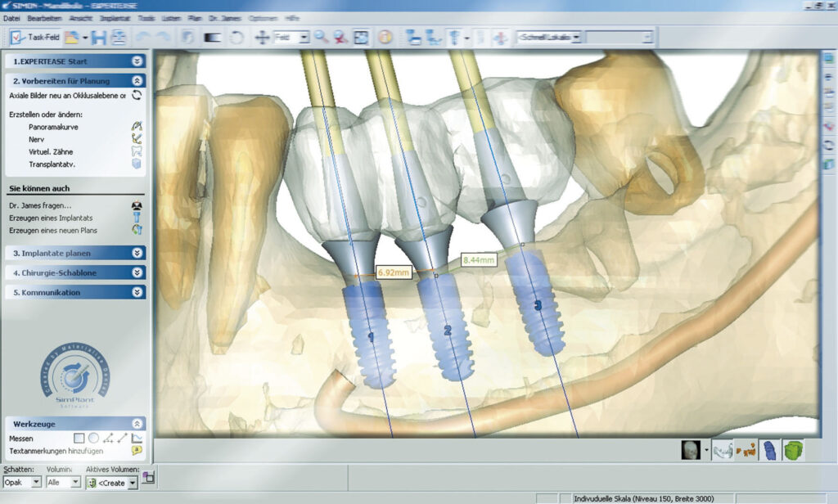Screen dimensions: 838x504
Task: Open the Dr. James menu
Action: point(224,18)
